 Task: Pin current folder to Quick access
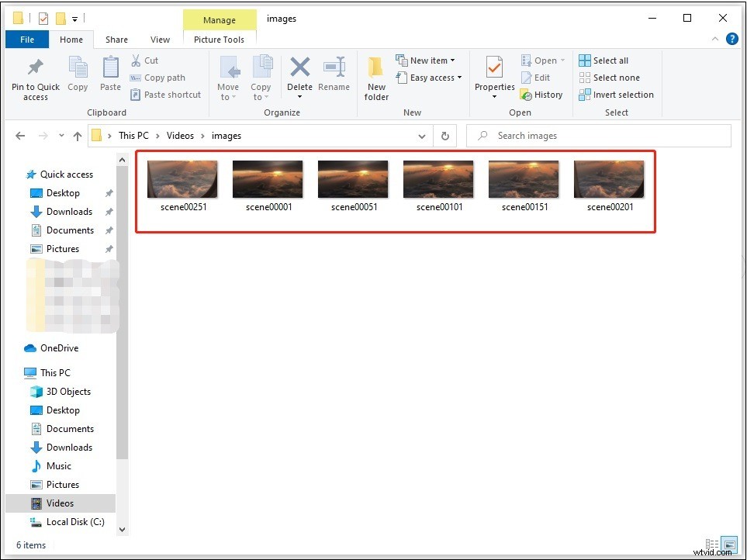(34, 77)
